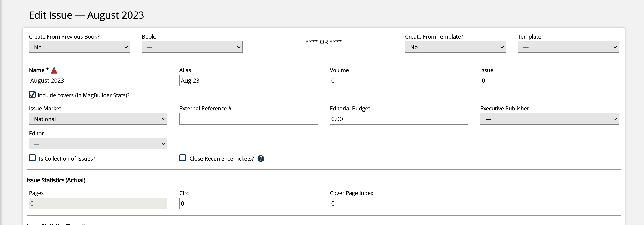Open the Create From Template dropdown
Screen dimensions: 644x225
(455, 47)
